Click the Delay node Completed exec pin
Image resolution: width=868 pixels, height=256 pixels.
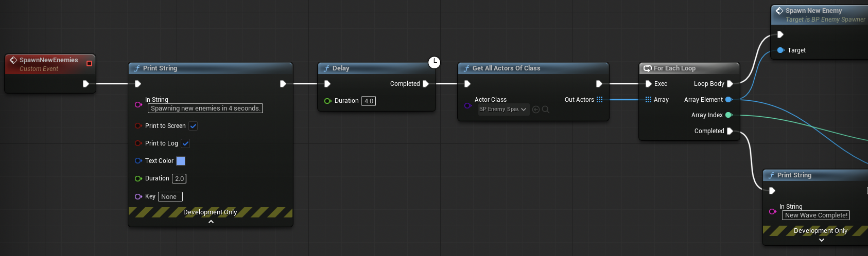426,84
